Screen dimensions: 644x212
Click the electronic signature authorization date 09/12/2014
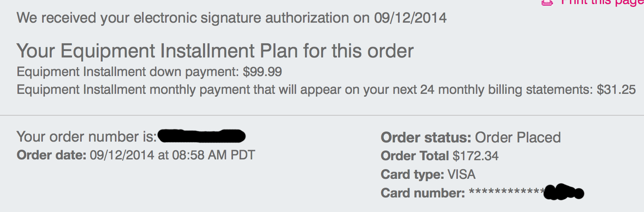(410, 18)
